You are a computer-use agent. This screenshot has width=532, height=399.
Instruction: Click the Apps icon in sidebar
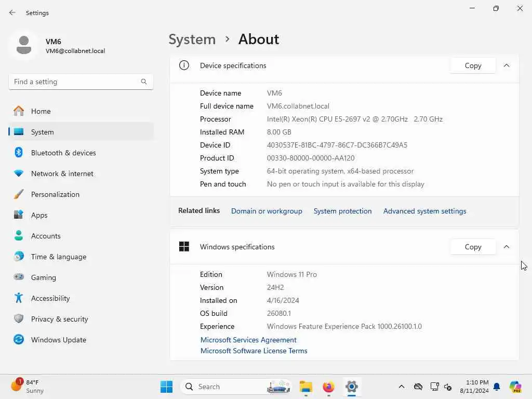(19, 215)
